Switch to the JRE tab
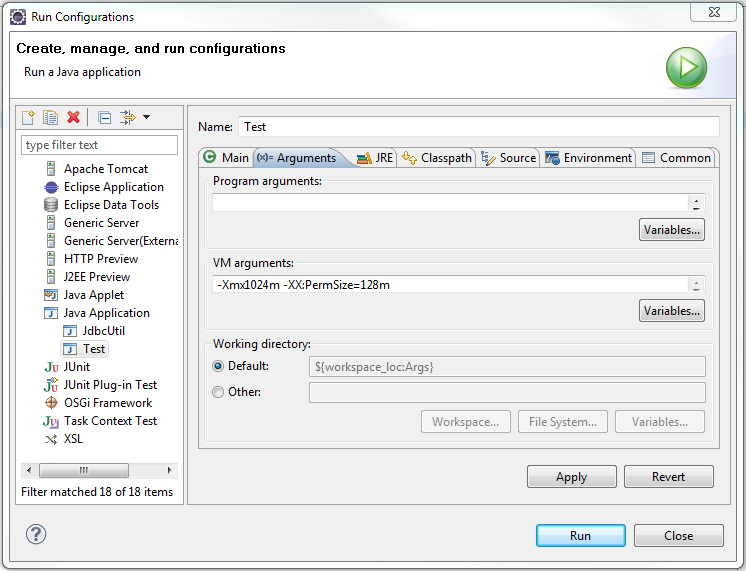 point(375,158)
